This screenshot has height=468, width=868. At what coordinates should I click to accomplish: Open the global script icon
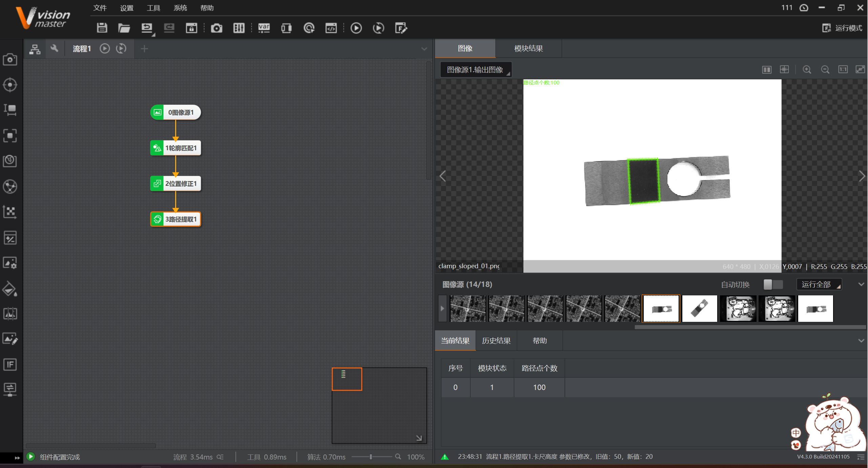tap(331, 28)
